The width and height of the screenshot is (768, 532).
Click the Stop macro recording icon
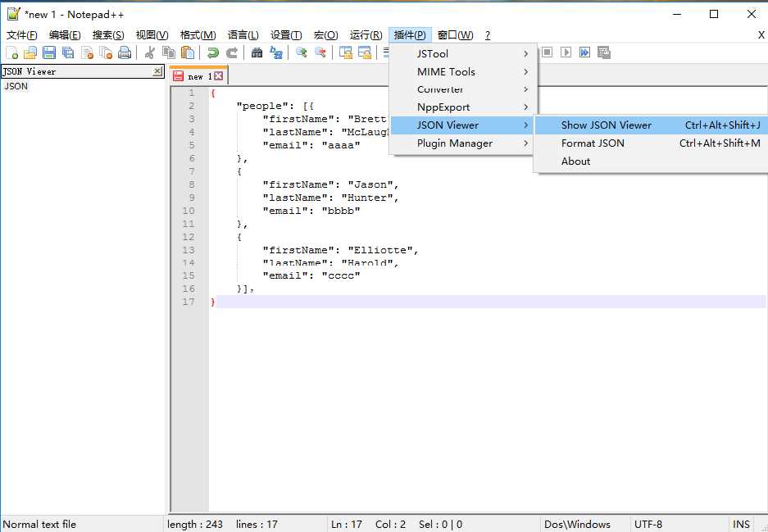pyautogui.click(x=547, y=52)
